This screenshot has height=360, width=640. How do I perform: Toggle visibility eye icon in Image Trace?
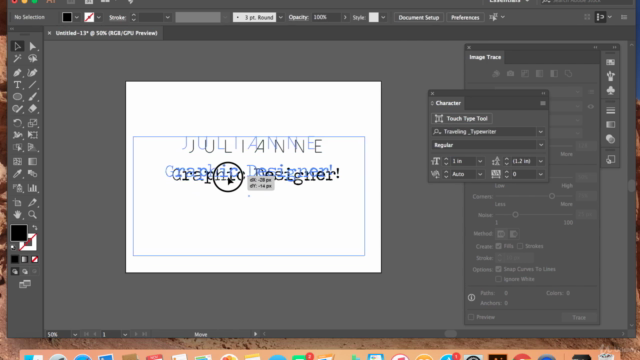coord(591,107)
